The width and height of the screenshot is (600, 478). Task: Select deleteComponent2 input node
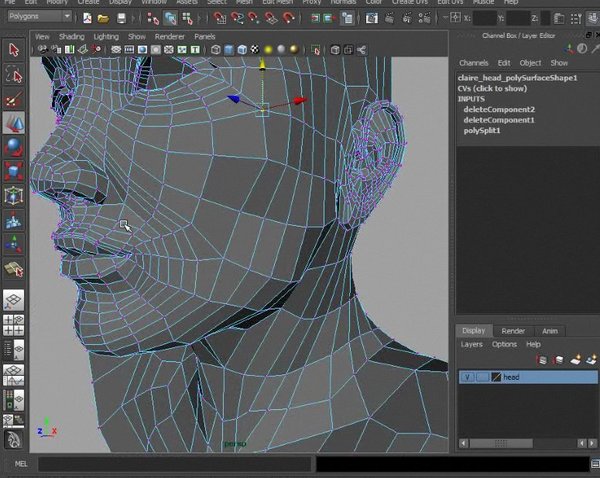coord(499,109)
